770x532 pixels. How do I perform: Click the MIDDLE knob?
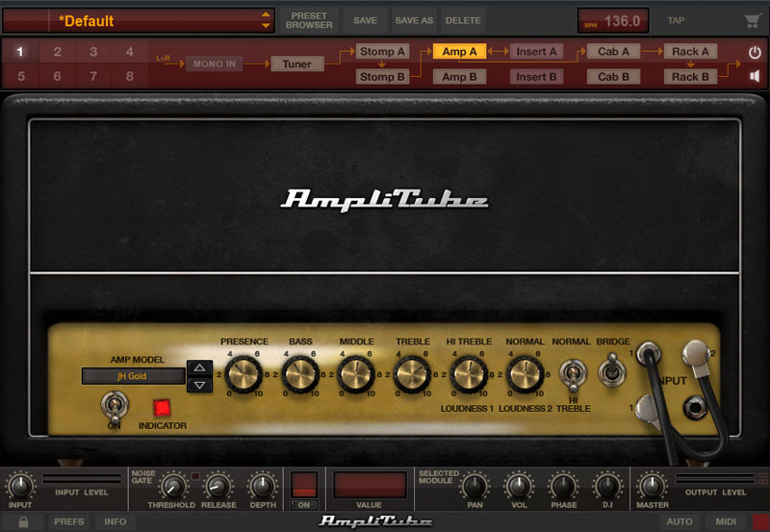pyautogui.click(x=356, y=375)
